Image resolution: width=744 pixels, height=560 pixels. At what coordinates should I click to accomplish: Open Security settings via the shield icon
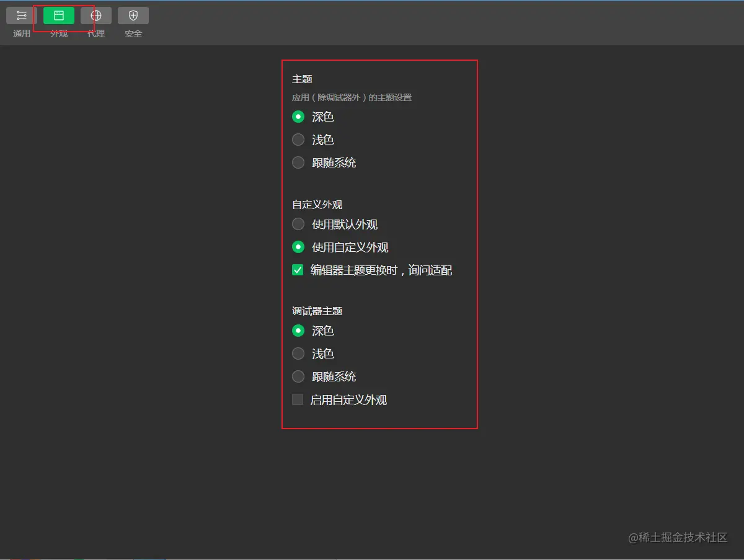coord(133,16)
